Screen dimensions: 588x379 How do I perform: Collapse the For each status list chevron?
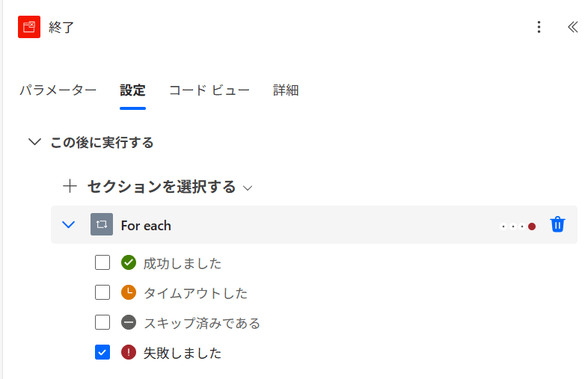[68, 224]
